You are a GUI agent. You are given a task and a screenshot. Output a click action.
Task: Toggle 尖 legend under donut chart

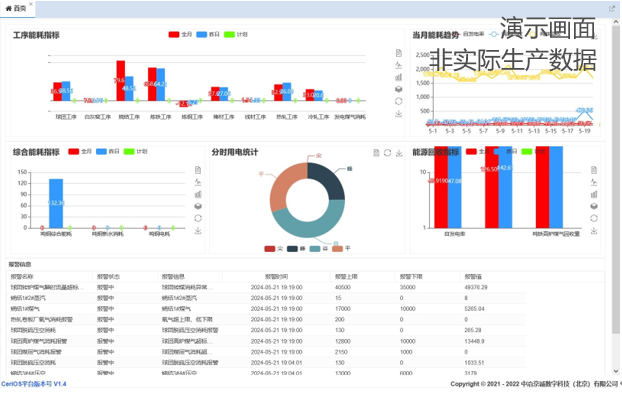[x=273, y=249]
